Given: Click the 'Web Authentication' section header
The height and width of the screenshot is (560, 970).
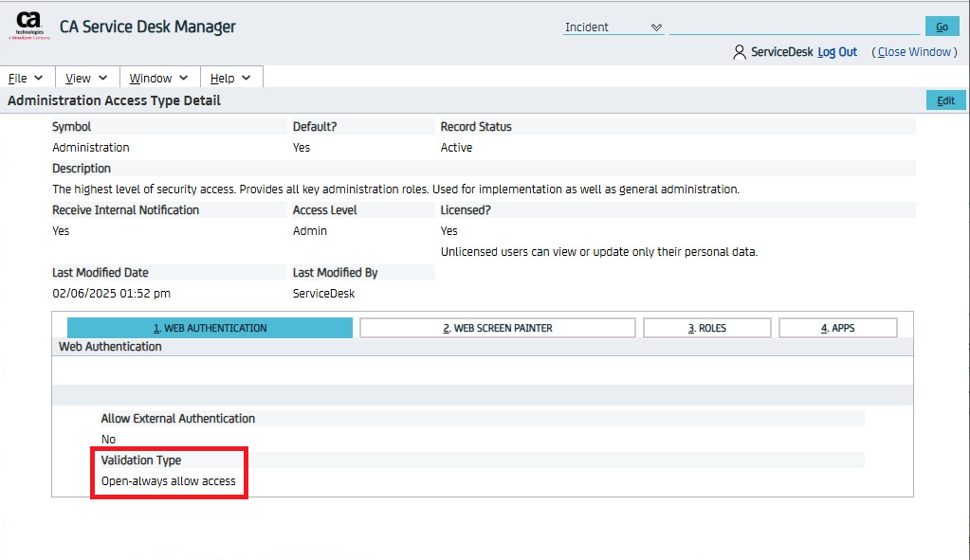Looking at the screenshot, I should [110, 347].
